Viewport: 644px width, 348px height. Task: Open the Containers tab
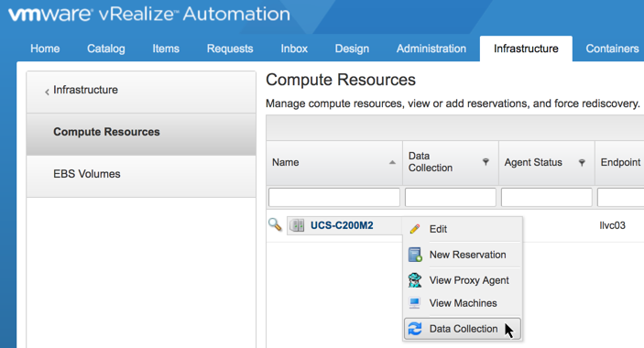coord(612,49)
